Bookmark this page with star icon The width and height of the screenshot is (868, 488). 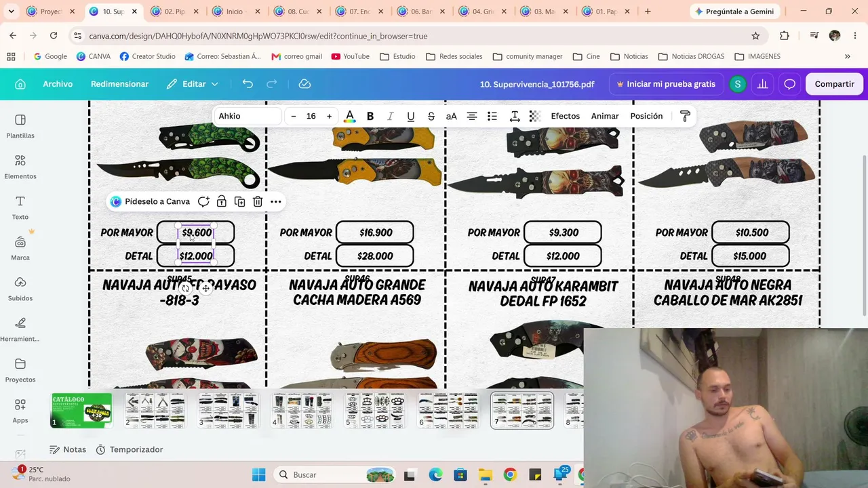(x=755, y=36)
